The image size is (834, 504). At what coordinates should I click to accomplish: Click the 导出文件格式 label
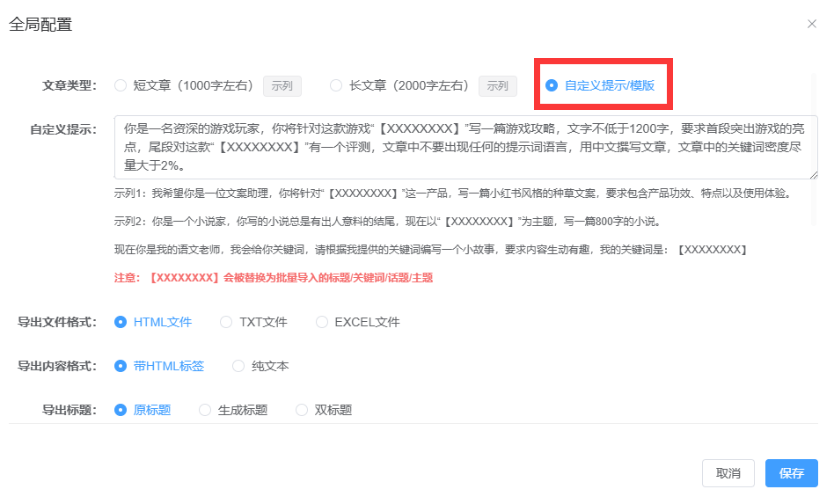(x=57, y=322)
